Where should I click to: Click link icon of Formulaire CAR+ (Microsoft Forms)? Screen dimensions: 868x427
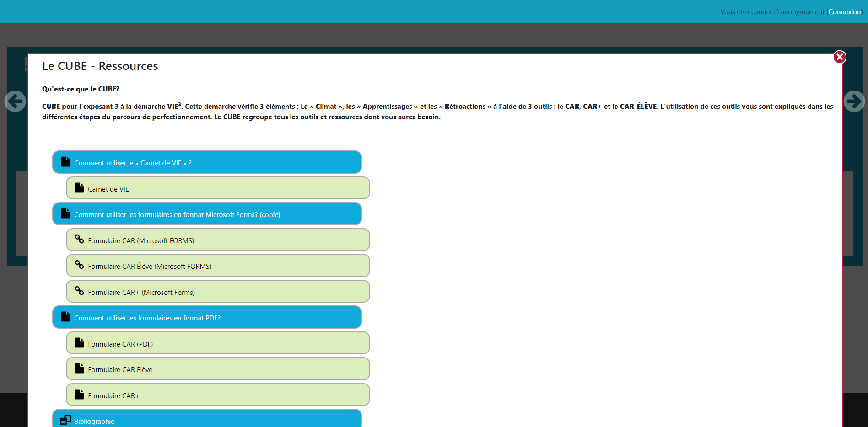tap(79, 291)
